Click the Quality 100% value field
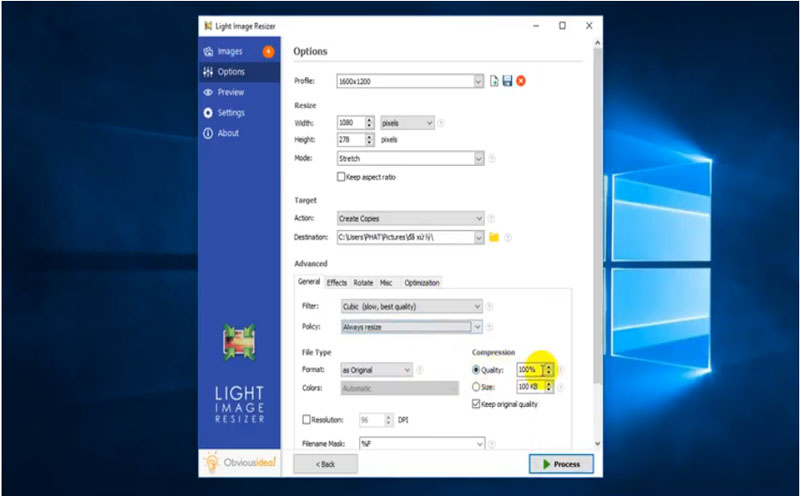This screenshot has width=800, height=500. pyautogui.click(x=530, y=370)
